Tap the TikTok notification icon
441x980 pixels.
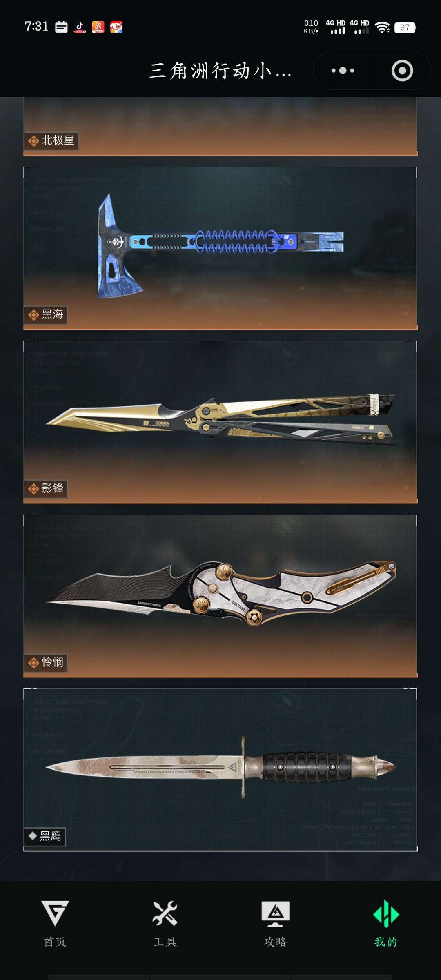[x=80, y=27]
